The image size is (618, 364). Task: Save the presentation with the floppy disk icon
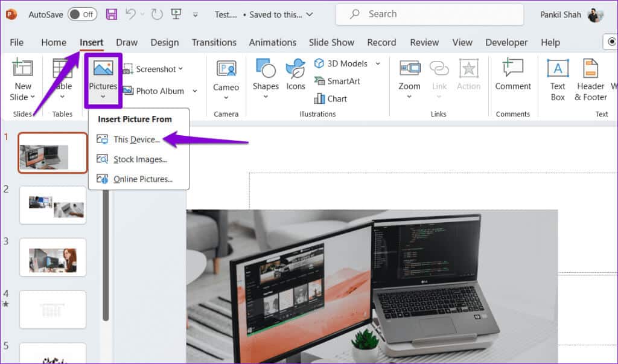[x=112, y=14]
